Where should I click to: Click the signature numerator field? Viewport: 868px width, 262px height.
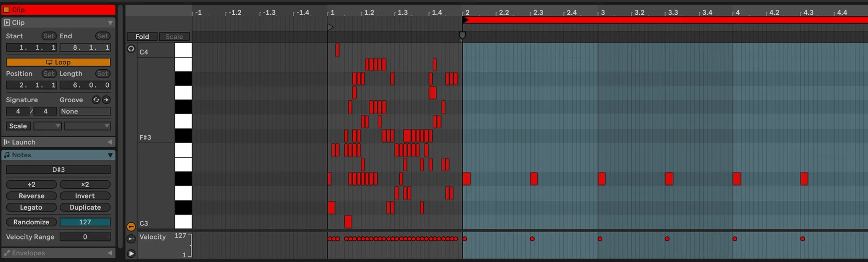coord(18,111)
